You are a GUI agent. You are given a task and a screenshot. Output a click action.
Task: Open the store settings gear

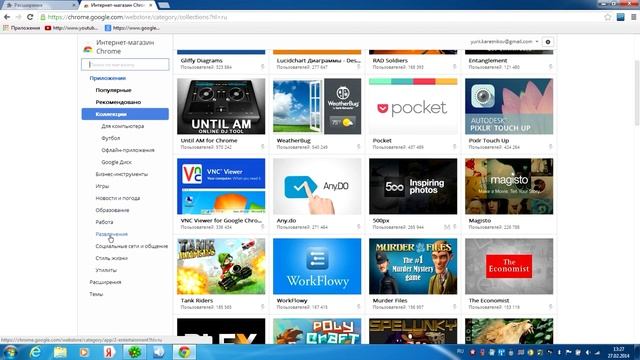[548, 42]
